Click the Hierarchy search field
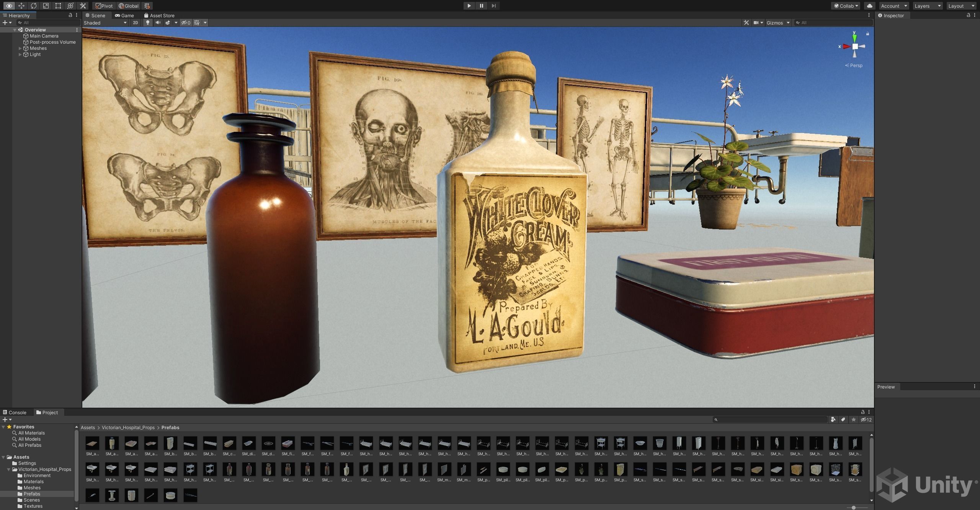 tap(48, 23)
